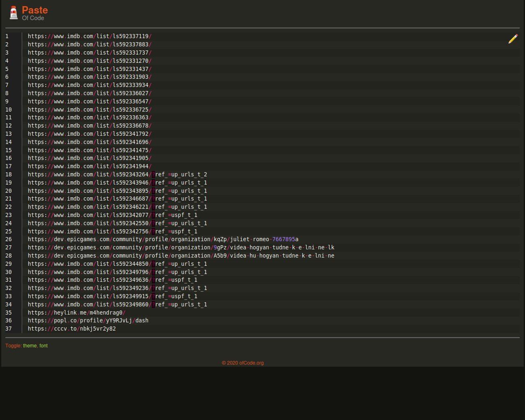Select line 19 URL ls592343946
Viewport: 525px width, 420px height.
(117, 183)
